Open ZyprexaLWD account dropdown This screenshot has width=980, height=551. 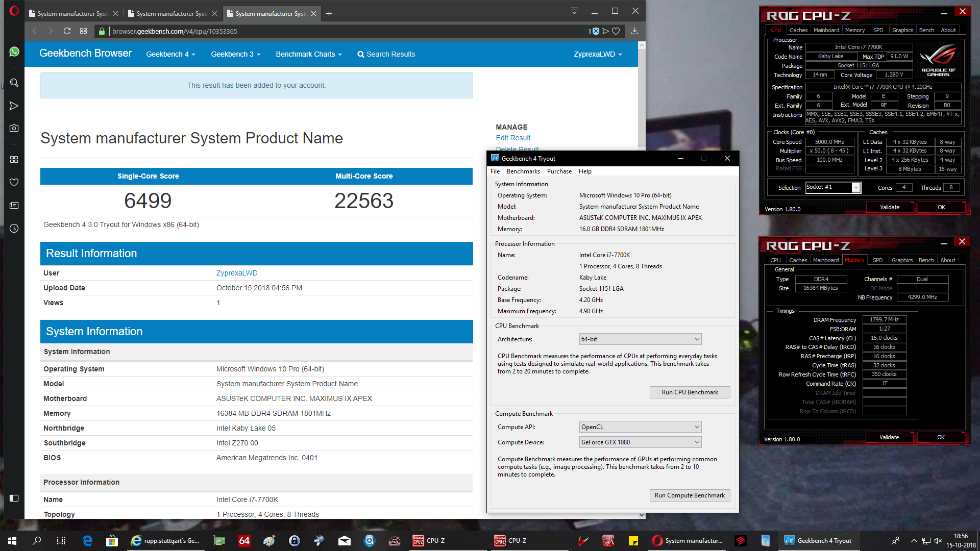click(598, 54)
